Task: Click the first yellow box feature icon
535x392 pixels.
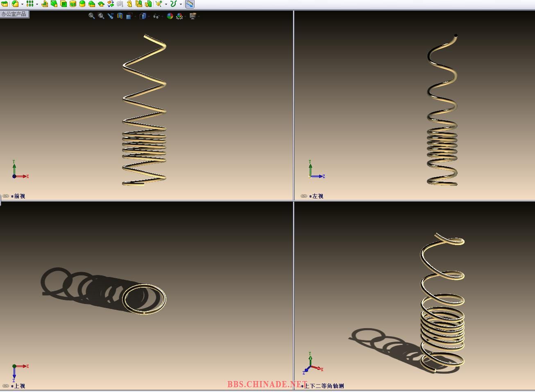Action: pos(5,4)
